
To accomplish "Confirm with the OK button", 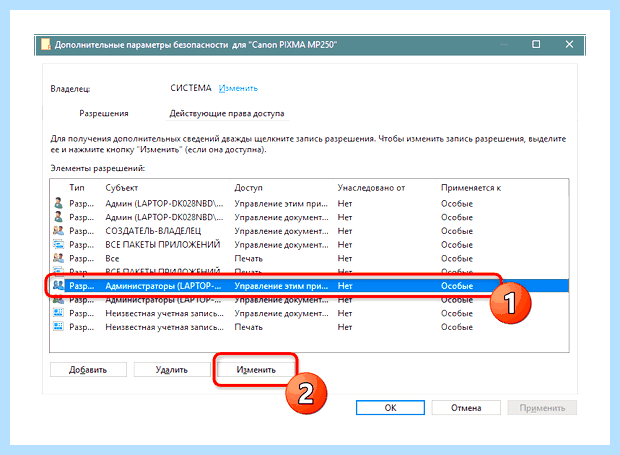I will click(390, 408).
